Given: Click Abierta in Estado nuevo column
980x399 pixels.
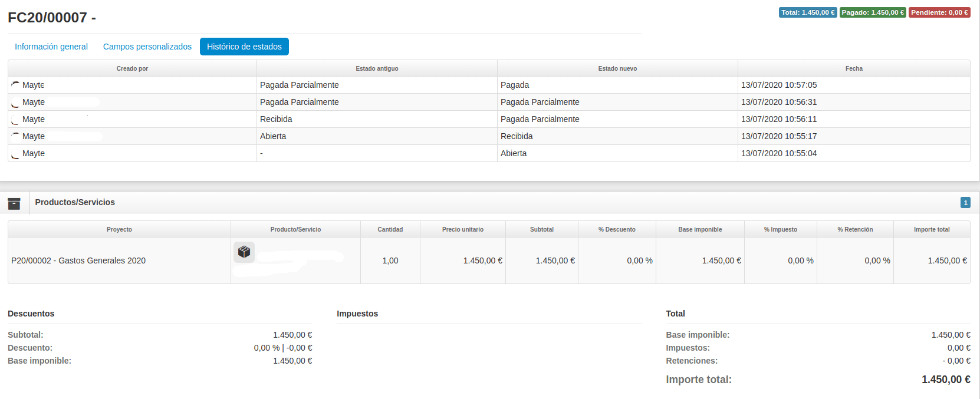Looking at the screenshot, I should 514,153.
